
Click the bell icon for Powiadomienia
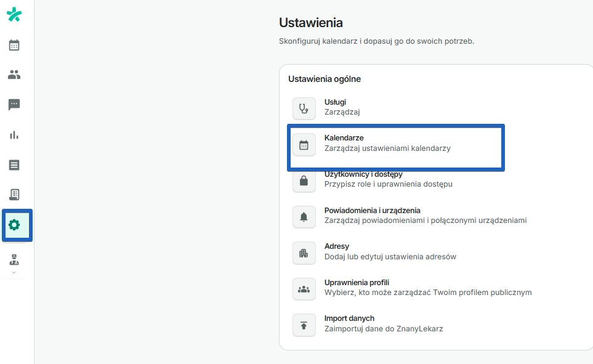pos(304,217)
